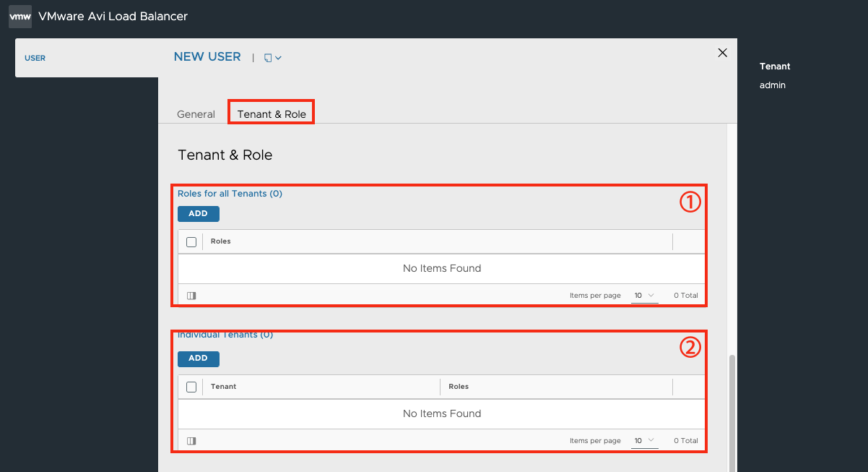The width and height of the screenshot is (868, 472).
Task: Click the 'Roles for all Tenants (0)' label
Action: click(230, 194)
